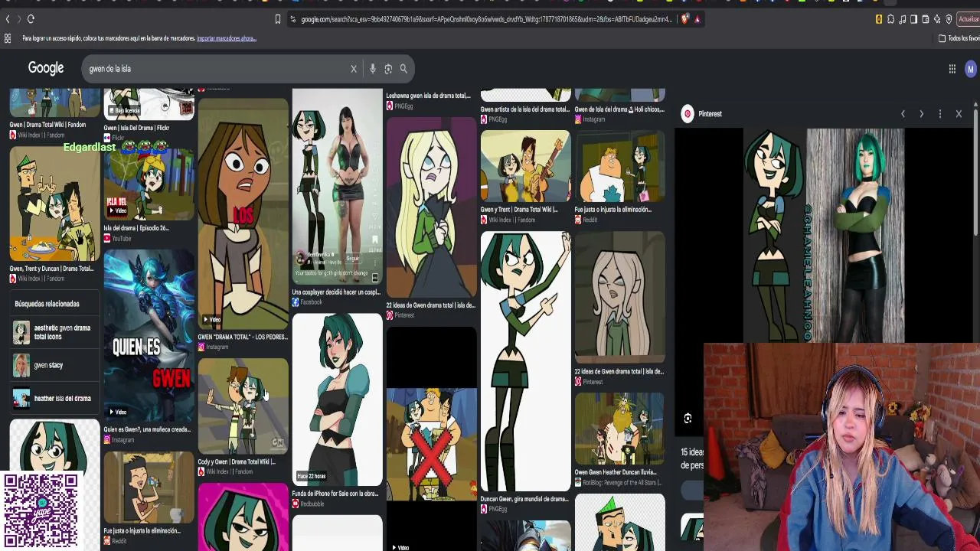Show next image in preview panel
The height and width of the screenshot is (551, 980).
921,114
